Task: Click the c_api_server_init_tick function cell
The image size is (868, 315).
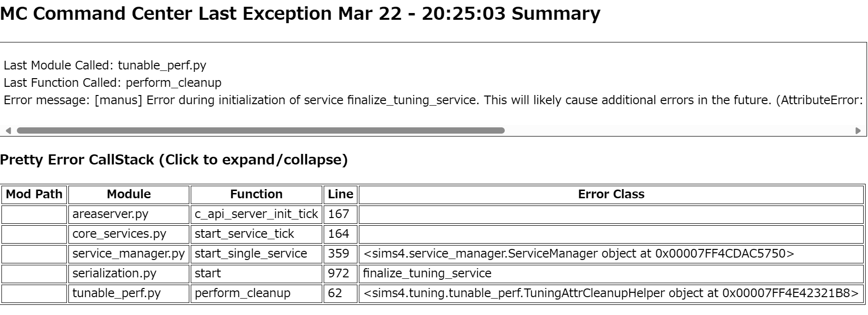Action: coord(256,214)
